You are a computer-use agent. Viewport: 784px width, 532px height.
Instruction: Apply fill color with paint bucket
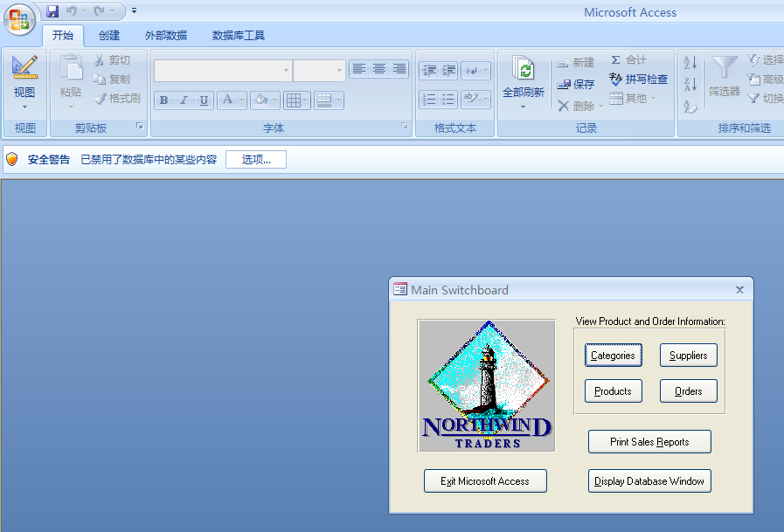261,100
